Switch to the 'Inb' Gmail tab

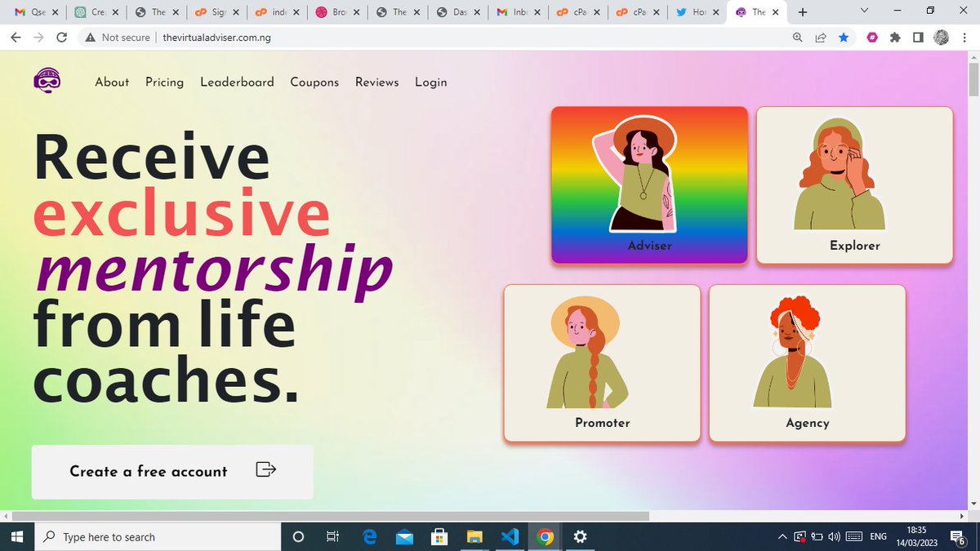(518, 12)
